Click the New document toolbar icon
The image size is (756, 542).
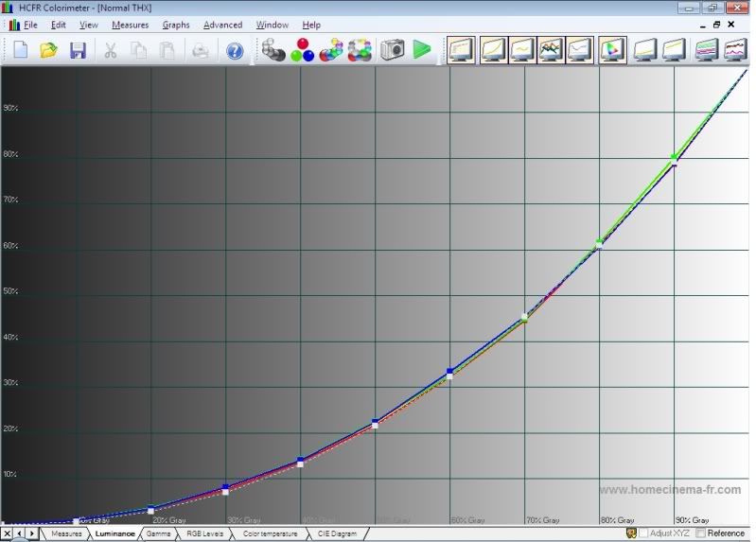(21, 50)
